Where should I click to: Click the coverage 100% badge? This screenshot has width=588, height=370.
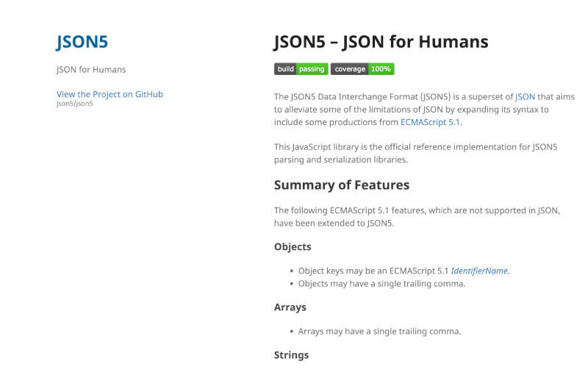point(362,69)
